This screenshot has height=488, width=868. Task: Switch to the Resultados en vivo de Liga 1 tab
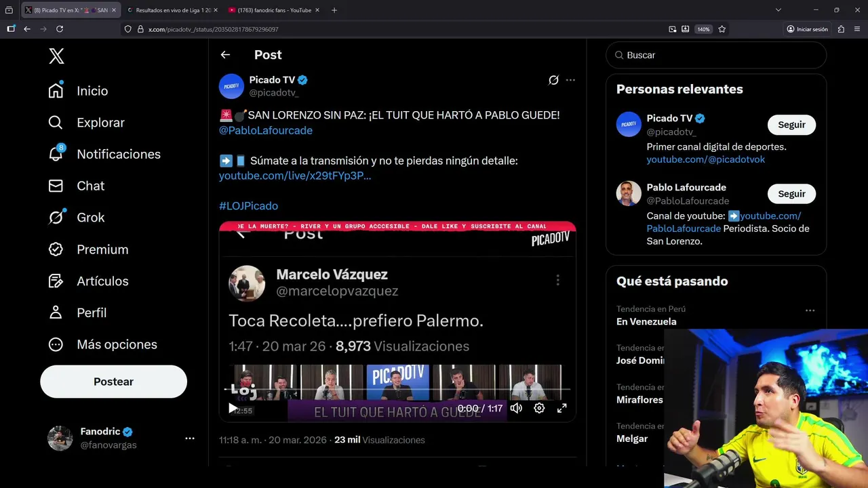coord(172,10)
